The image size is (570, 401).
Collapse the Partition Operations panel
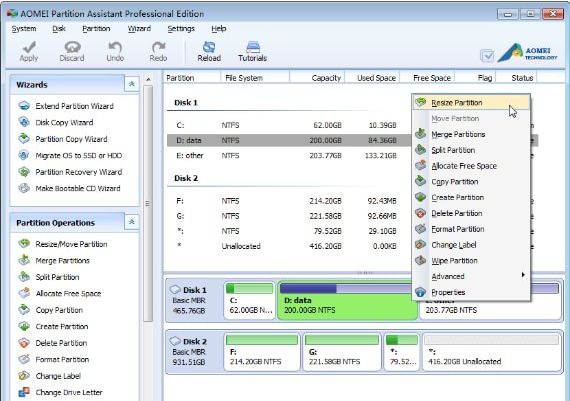tap(132, 222)
